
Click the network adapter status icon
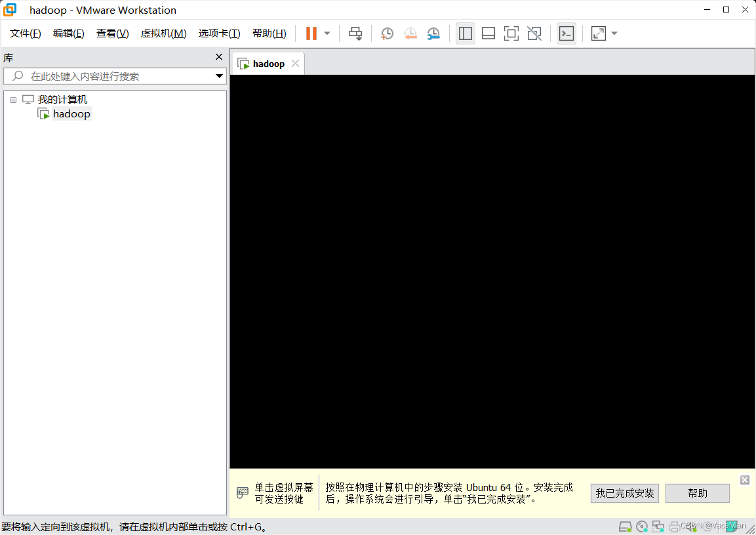[658, 526]
